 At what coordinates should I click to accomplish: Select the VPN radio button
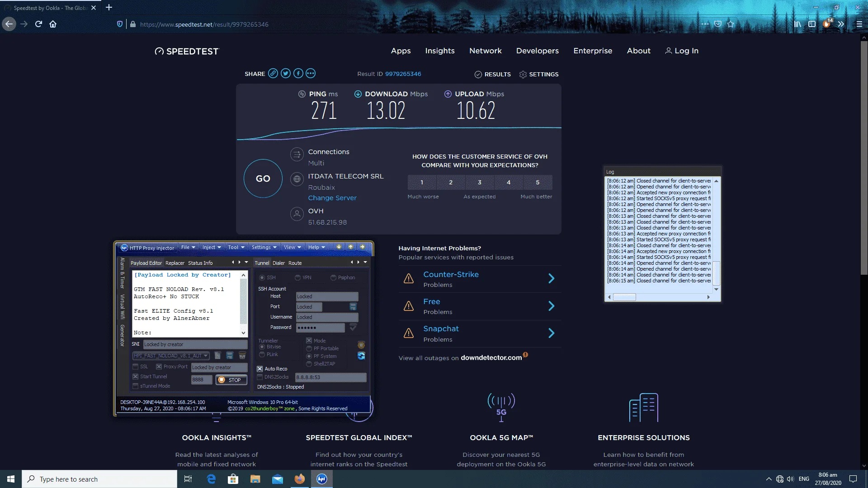297,277
